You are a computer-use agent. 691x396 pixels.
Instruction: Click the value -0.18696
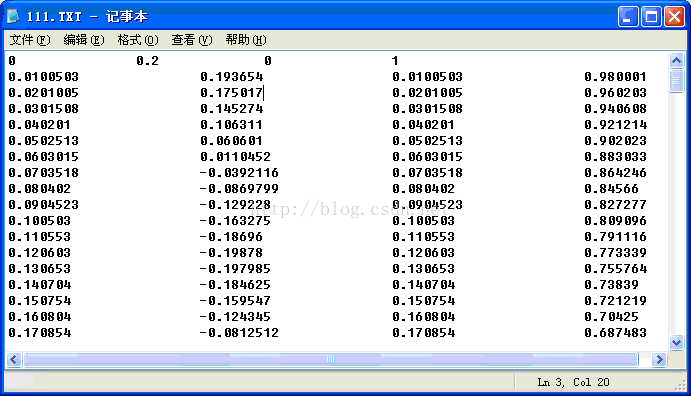[x=231, y=237]
